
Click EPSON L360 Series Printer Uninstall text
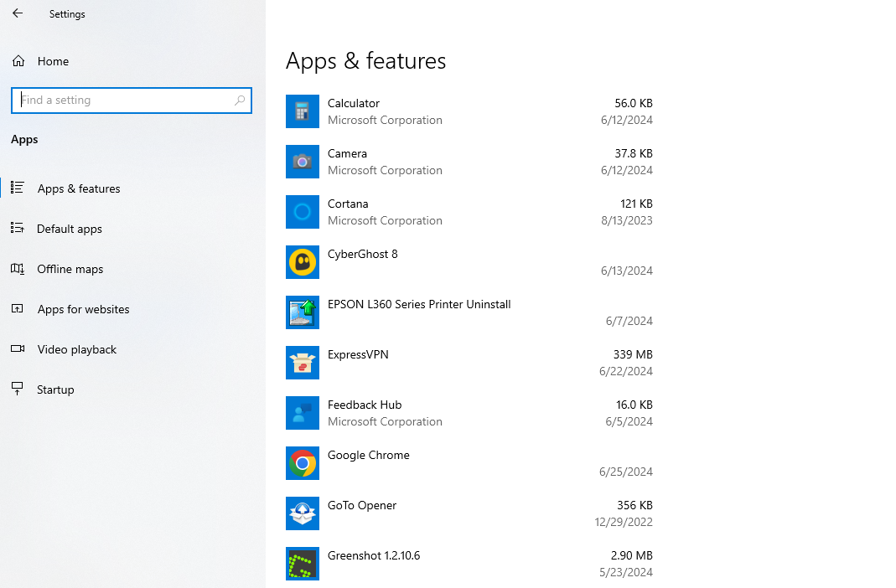[x=419, y=304]
